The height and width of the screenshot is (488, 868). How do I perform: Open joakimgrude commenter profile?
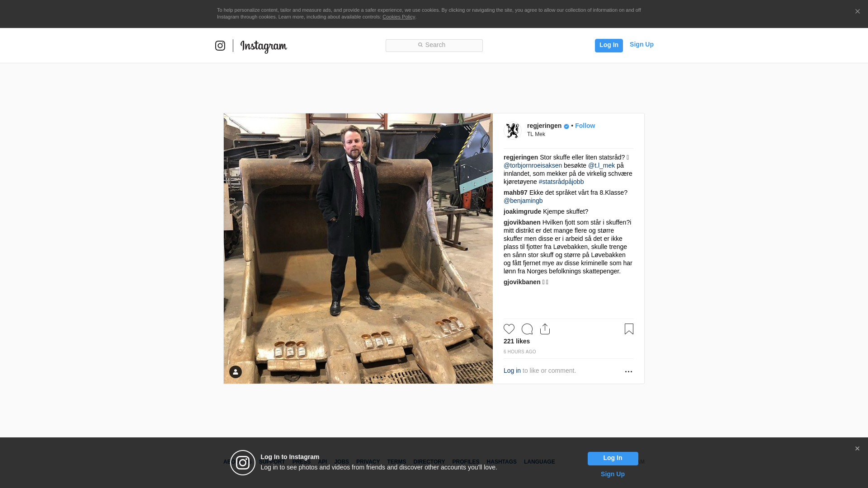pyautogui.click(x=522, y=211)
